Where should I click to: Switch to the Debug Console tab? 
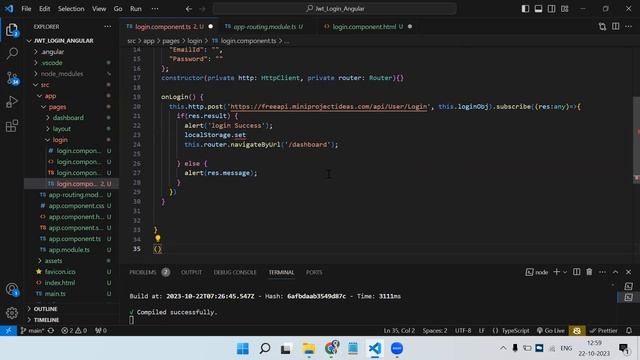pyautogui.click(x=235, y=272)
